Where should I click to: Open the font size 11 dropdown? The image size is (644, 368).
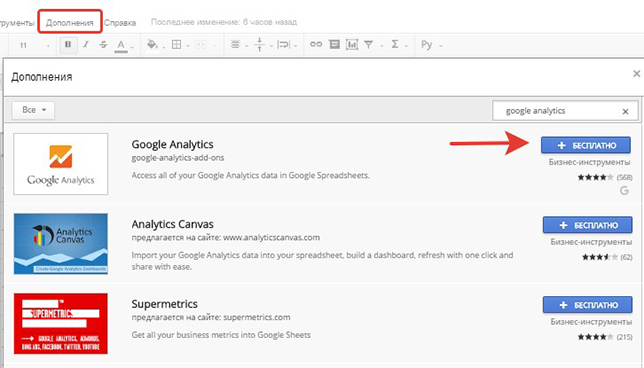34,45
